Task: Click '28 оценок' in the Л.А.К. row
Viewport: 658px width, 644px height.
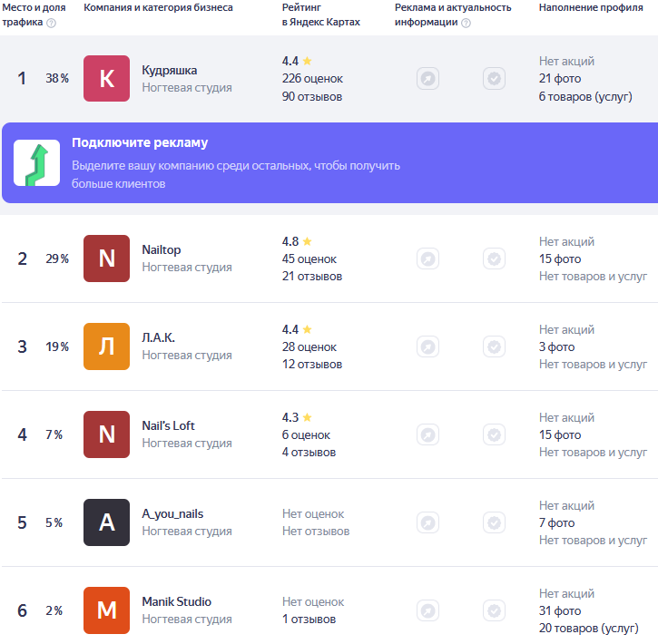Action: [x=309, y=347]
